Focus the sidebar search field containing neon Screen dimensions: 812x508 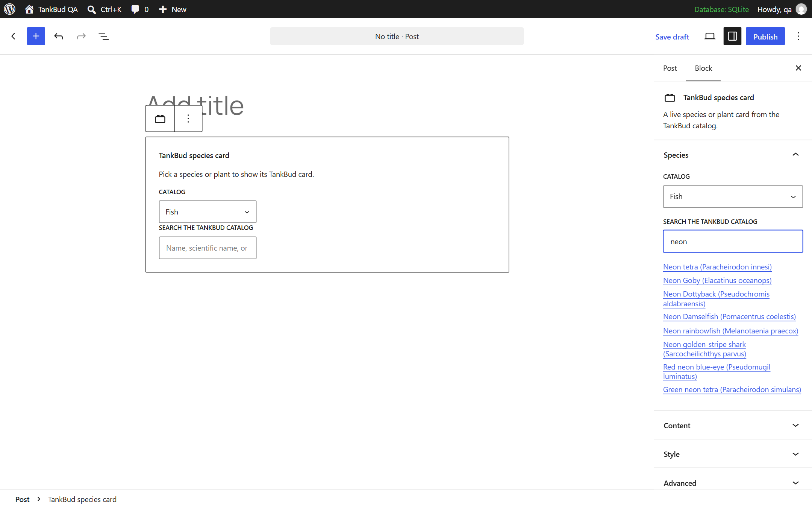tap(733, 241)
